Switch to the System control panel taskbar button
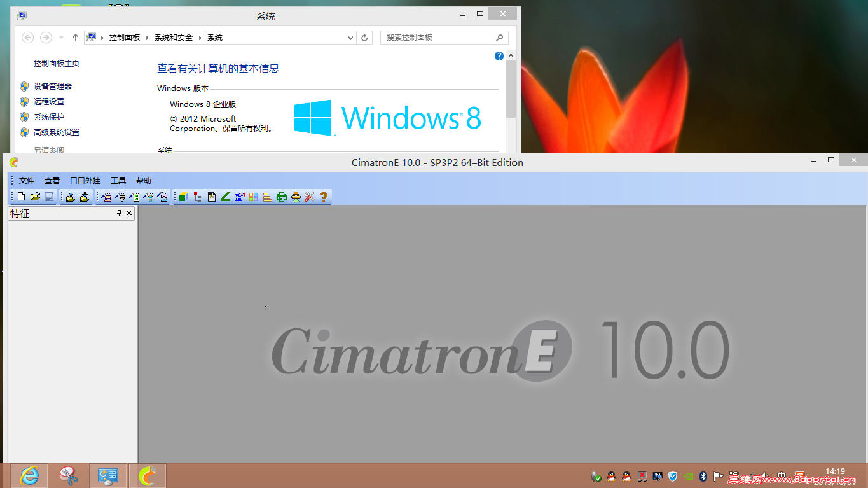 tap(108, 476)
